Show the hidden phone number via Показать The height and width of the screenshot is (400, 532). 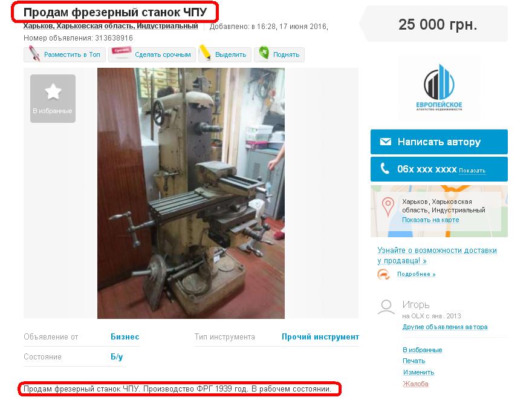click(x=472, y=171)
